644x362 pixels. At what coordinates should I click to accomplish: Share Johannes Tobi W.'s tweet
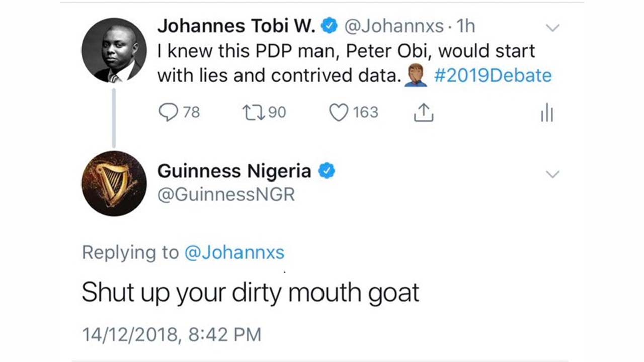[423, 113]
